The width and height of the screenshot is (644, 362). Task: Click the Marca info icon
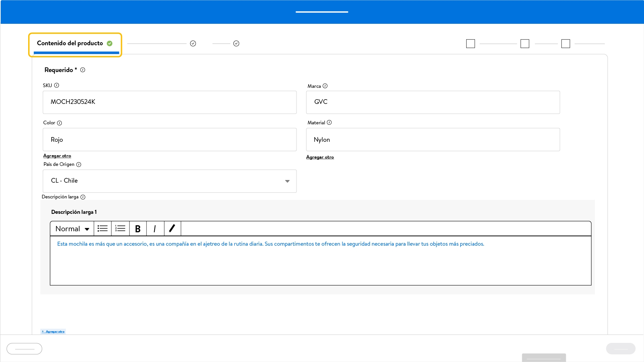pyautogui.click(x=325, y=86)
